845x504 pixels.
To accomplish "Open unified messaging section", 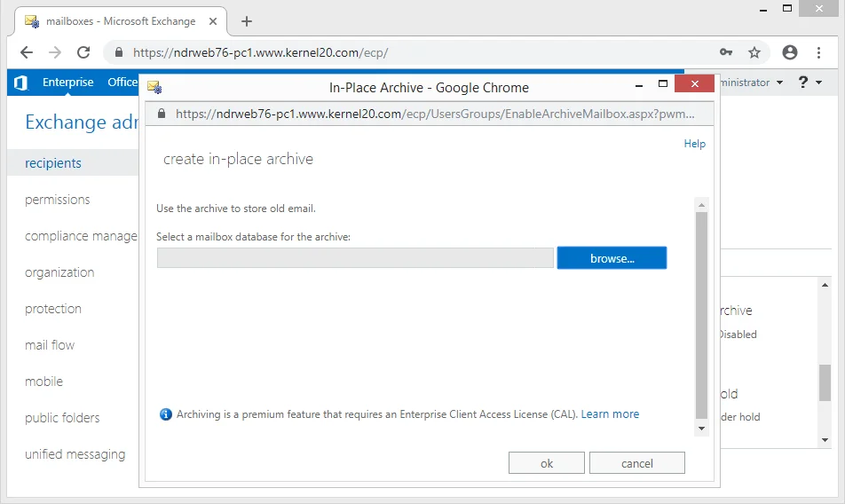I will 75,454.
